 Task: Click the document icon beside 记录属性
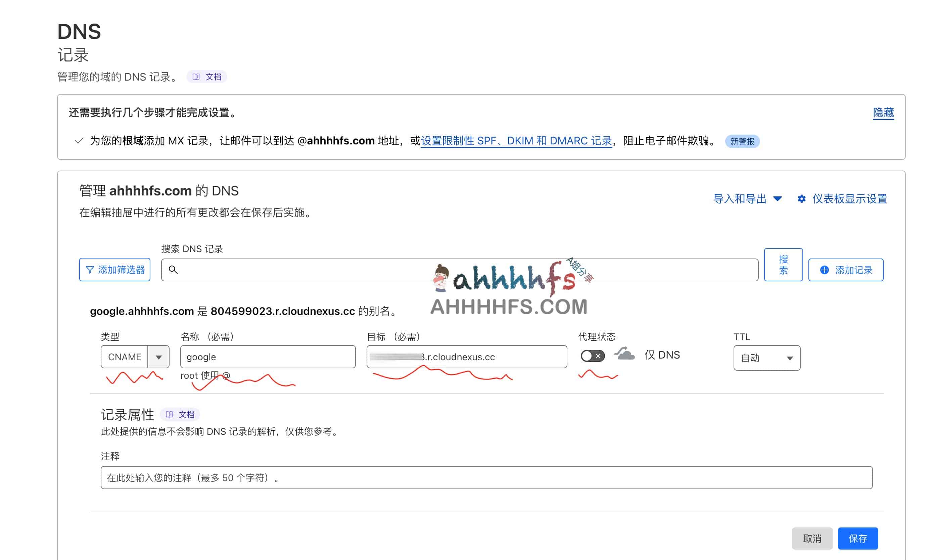click(171, 414)
